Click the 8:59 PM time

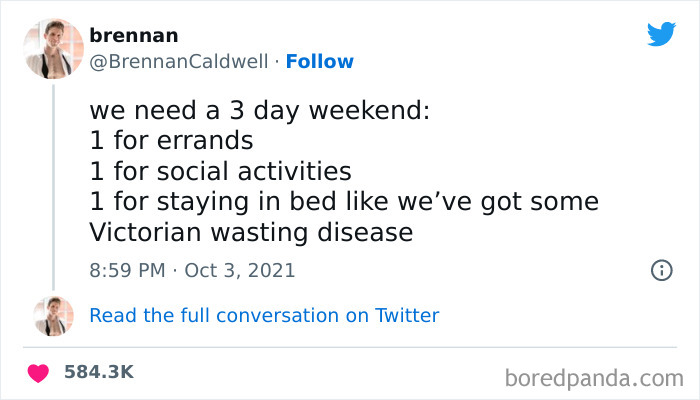tap(125, 270)
